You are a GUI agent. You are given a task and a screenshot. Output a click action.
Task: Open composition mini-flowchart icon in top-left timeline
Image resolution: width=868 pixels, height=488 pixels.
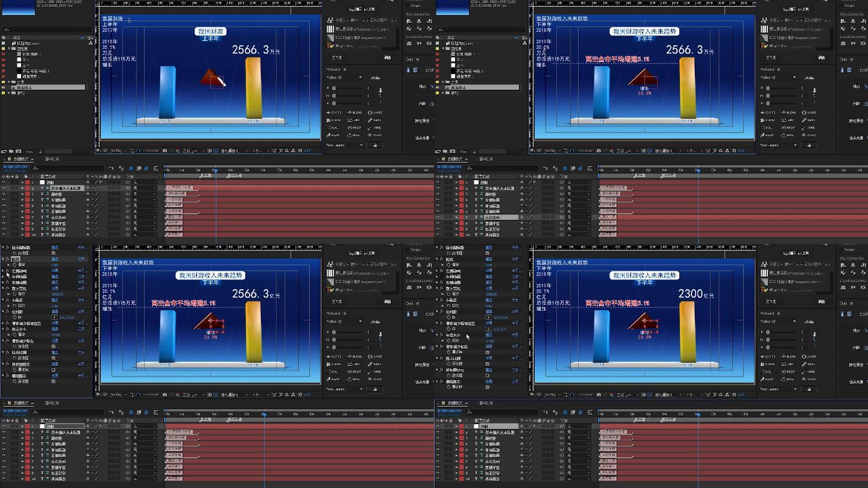[111, 168]
